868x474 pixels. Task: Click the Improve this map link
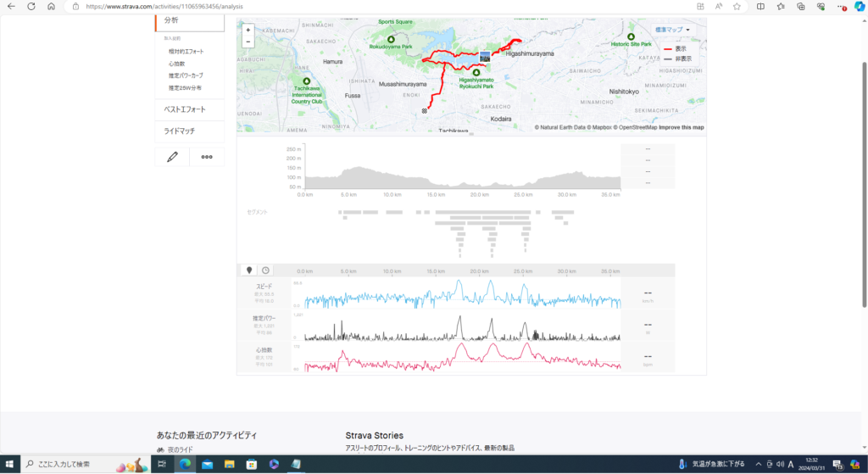[x=682, y=127]
